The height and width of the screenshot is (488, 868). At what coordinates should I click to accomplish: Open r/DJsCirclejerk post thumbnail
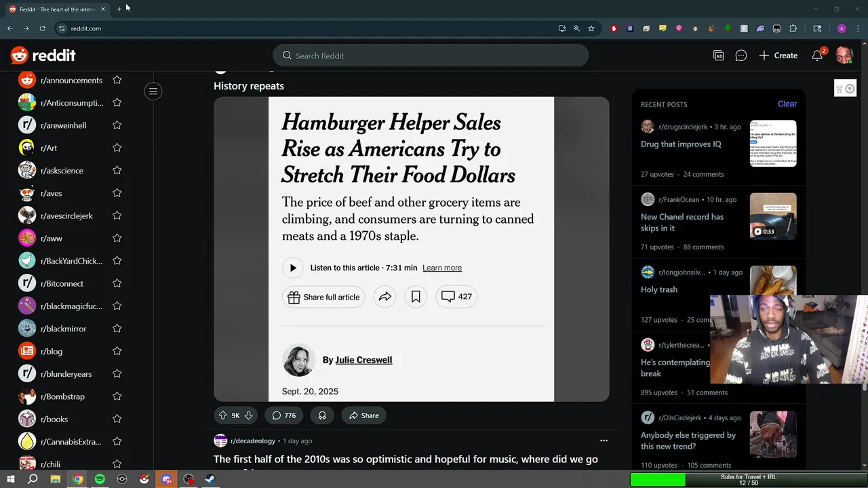(x=773, y=434)
